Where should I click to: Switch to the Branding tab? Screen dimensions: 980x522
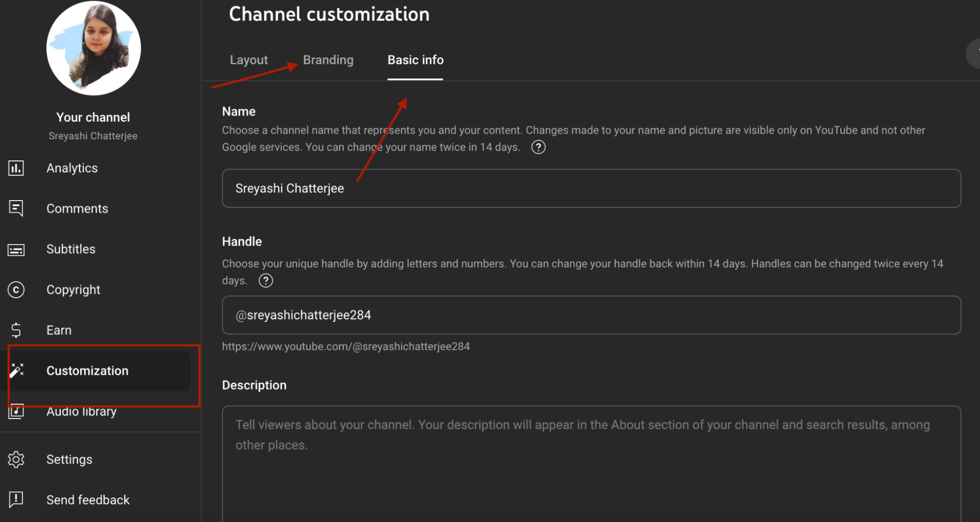tap(328, 60)
